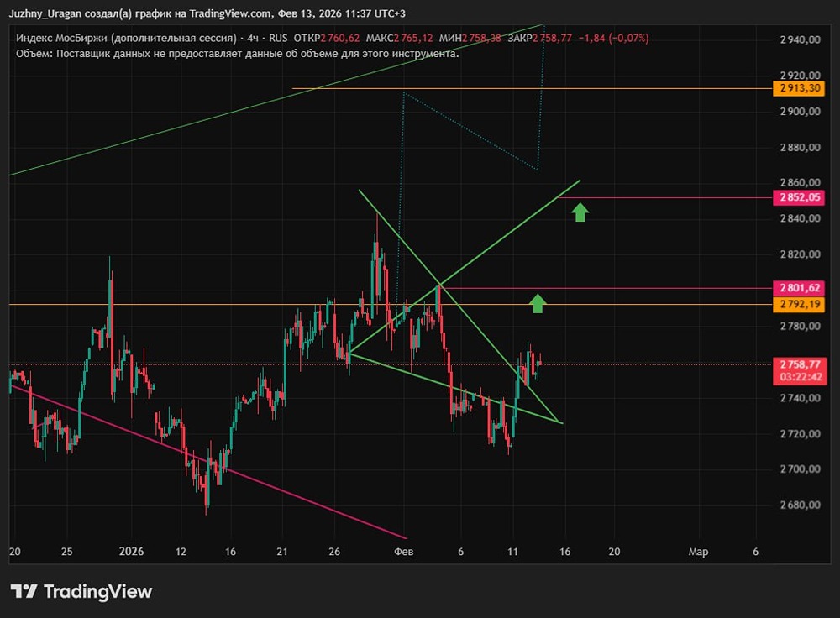Image resolution: width=840 pixels, height=618 pixels.
Task: Click the 2 840,00 price axis label
Action: [x=800, y=218]
